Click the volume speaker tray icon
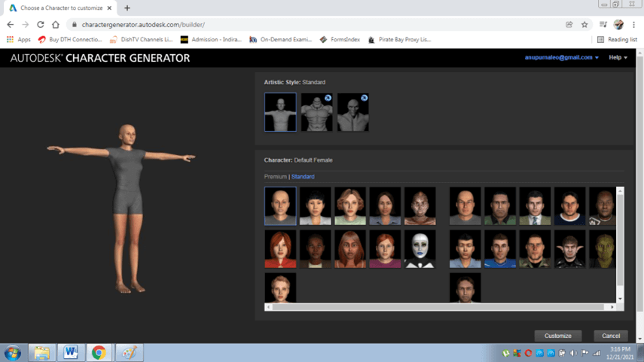The image size is (644, 362). 573,353
